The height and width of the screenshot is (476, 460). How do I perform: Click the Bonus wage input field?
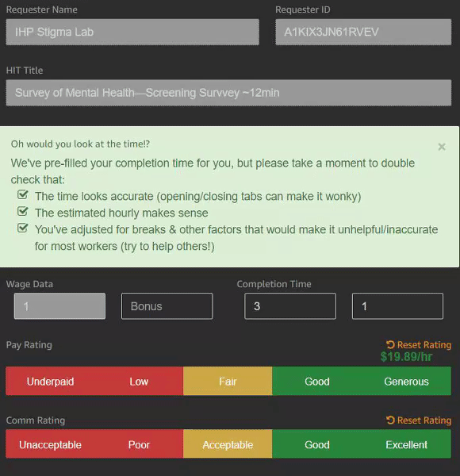167,306
